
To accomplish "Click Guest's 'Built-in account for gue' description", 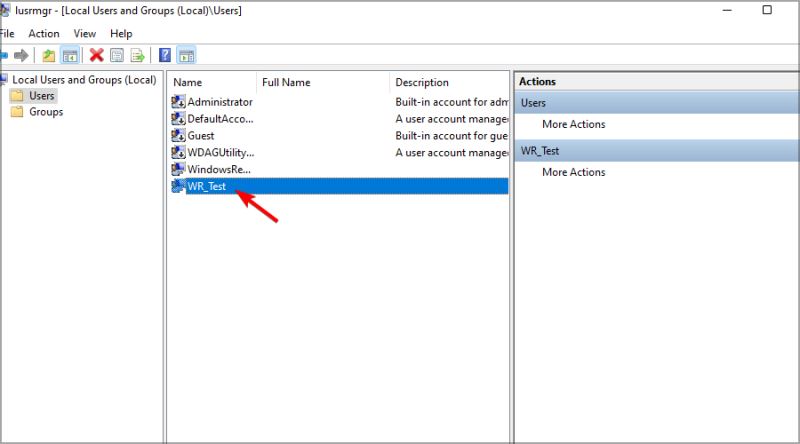I will point(452,135).
